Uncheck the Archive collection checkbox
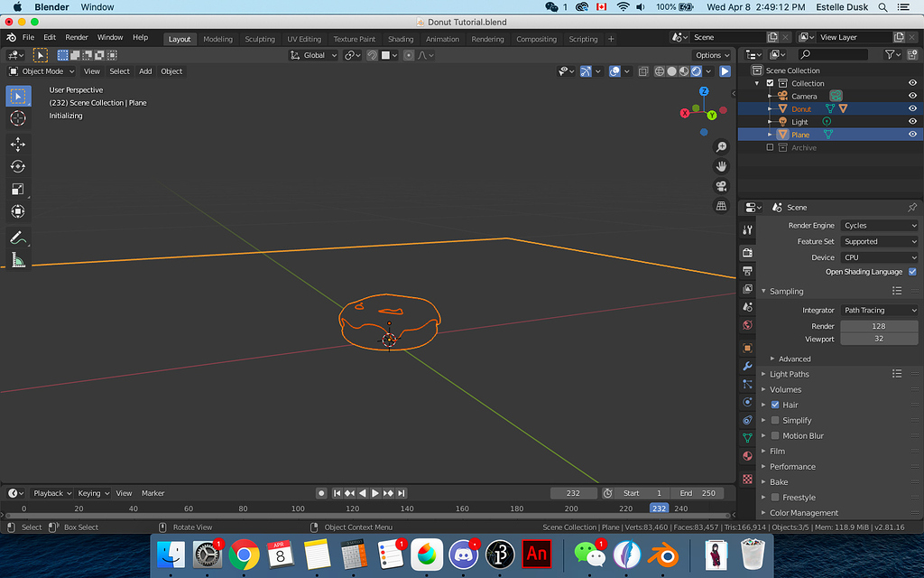 coord(770,147)
